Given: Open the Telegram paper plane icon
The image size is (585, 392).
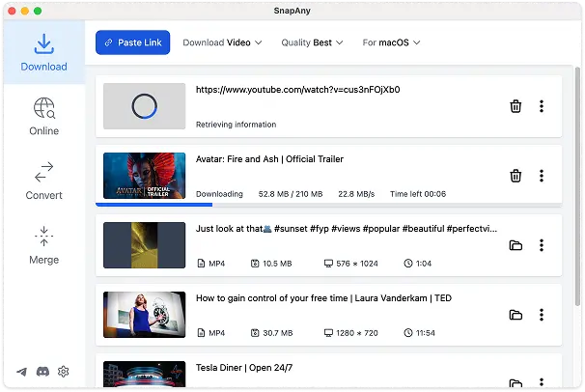Looking at the screenshot, I should click(x=22, y=372).
